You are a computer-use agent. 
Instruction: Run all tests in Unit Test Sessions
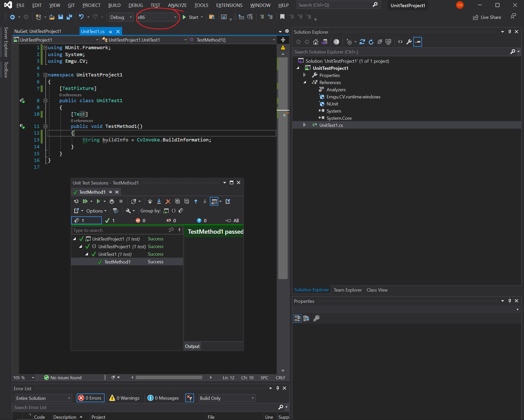[x=85, y=201]
